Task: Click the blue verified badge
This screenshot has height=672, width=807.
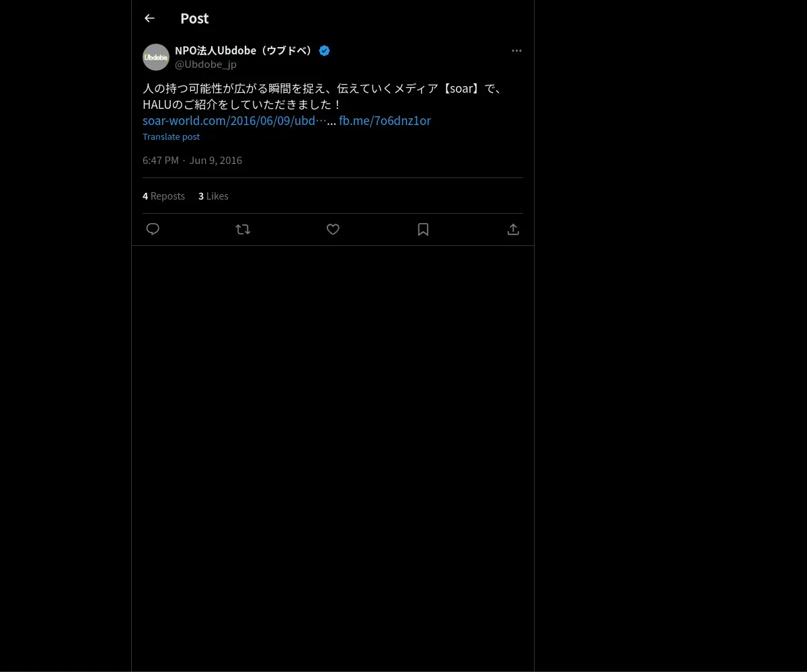Action: [324, 50]
